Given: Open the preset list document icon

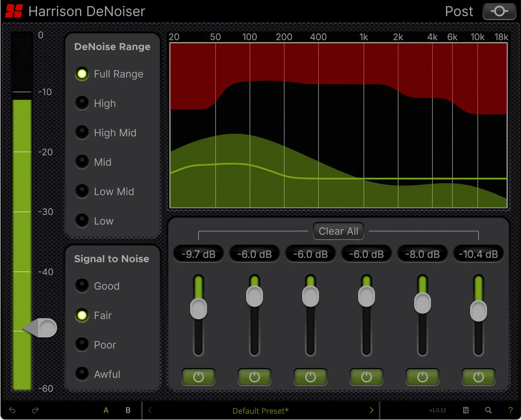Looking at the screenshot, I should [x=466, y=410].
